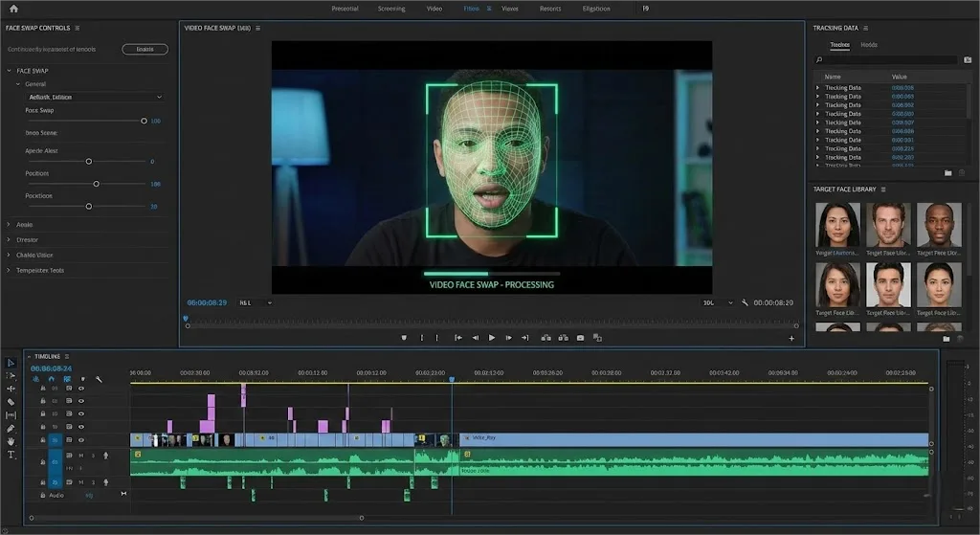Click the camera export frame icon
The image size is (980, 535).
579,338
